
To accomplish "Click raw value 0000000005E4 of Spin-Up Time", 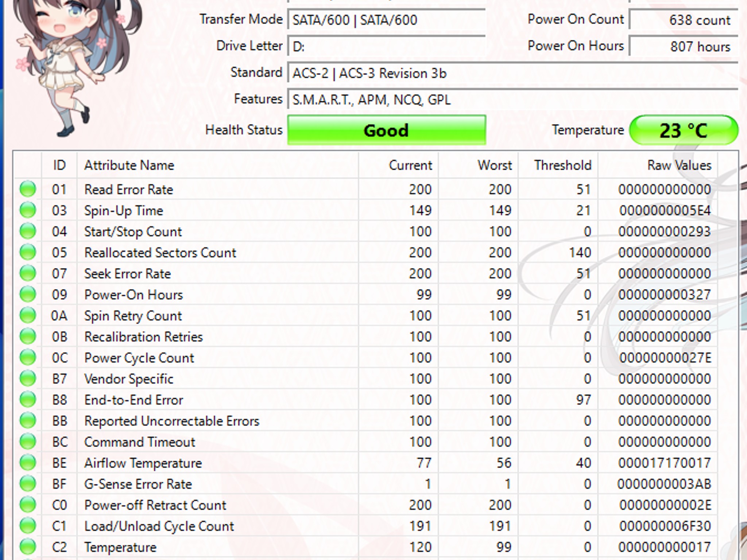I will (x=665, y=211).
